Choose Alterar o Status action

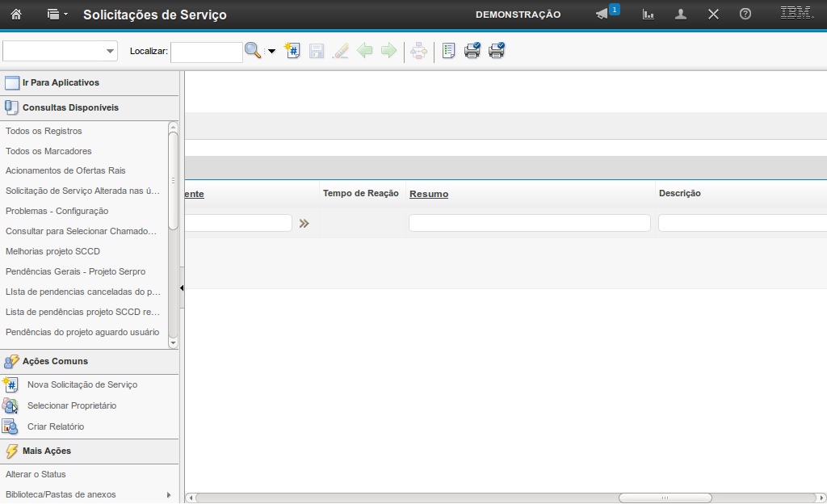pos(36,474)
